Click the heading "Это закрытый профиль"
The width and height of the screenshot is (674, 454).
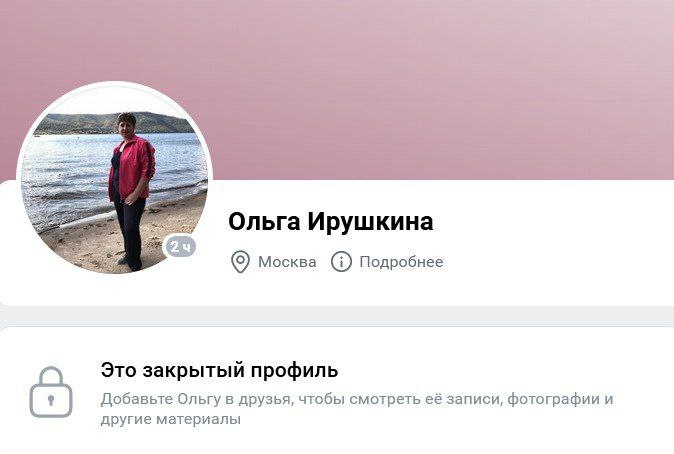[219, 370]
